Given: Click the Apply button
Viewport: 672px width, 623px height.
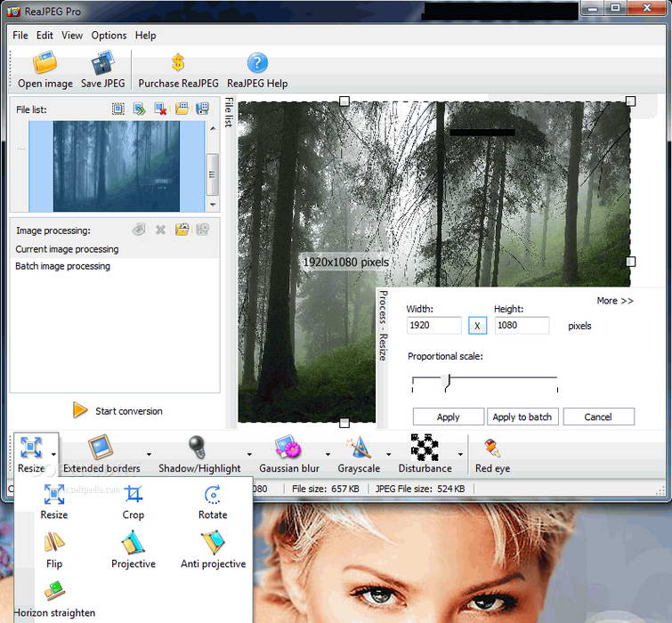Looking at the screenshot, I should click(449, 417).
